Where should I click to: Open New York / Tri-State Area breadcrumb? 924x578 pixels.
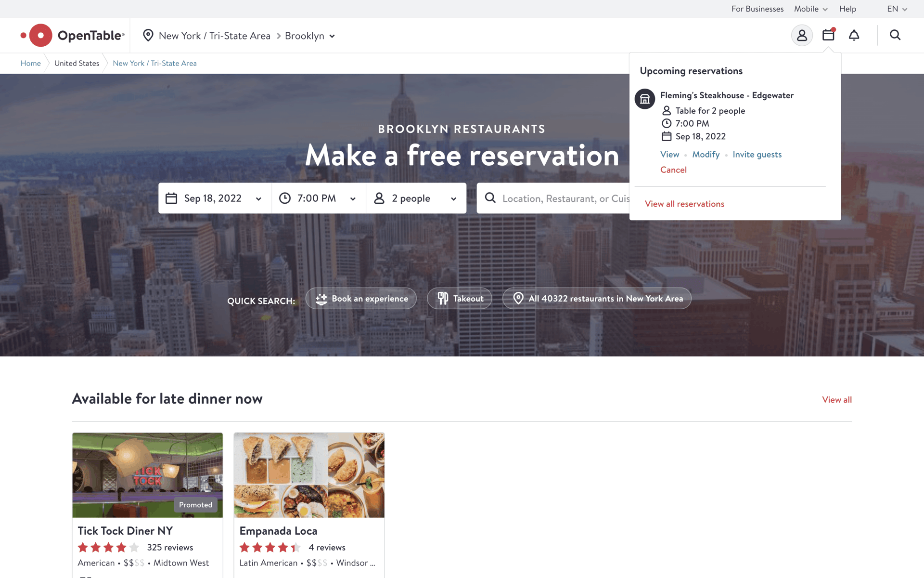[154, 63]
